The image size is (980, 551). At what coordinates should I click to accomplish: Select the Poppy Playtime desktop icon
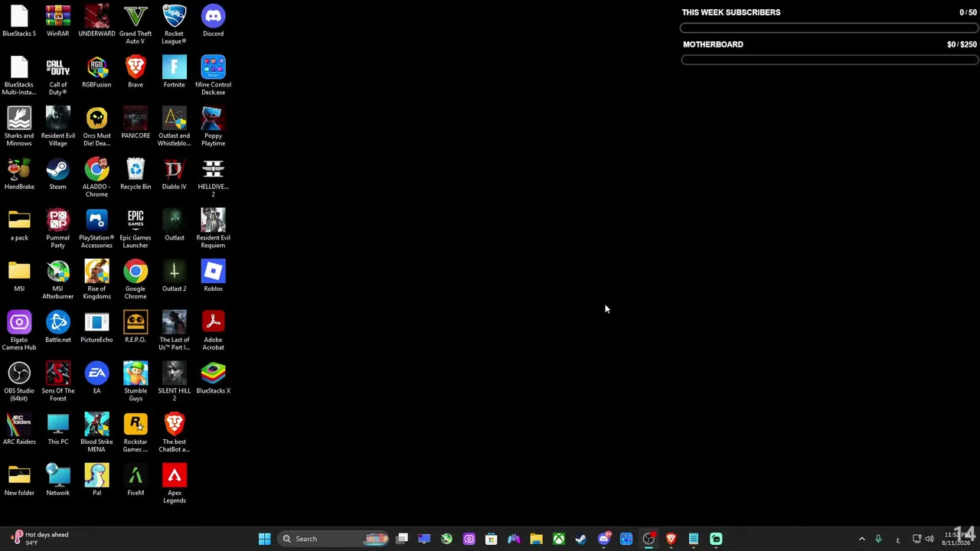coord(213,127)
